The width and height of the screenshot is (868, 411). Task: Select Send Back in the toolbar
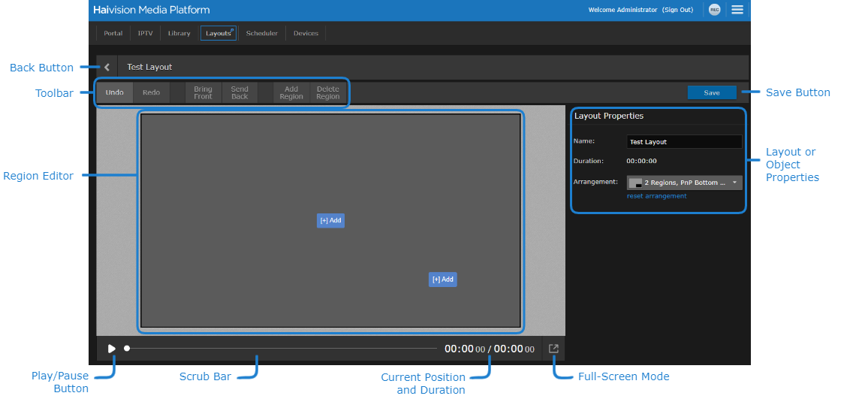(x=240, y=92)
